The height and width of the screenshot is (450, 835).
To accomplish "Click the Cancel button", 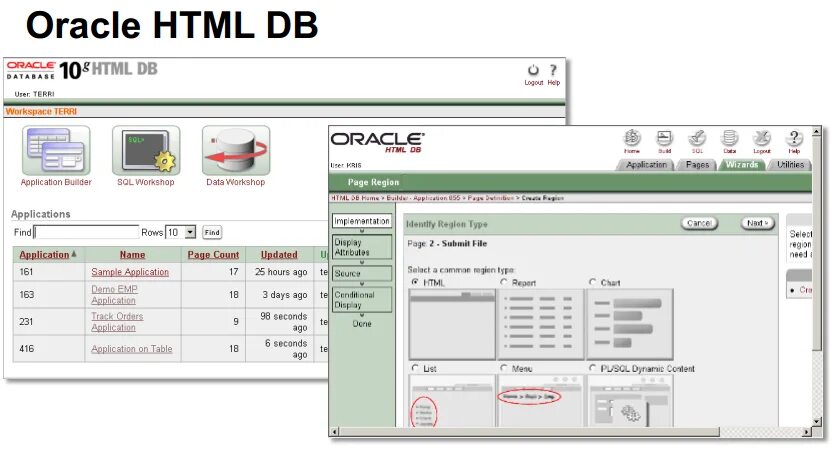I will 699,223.
